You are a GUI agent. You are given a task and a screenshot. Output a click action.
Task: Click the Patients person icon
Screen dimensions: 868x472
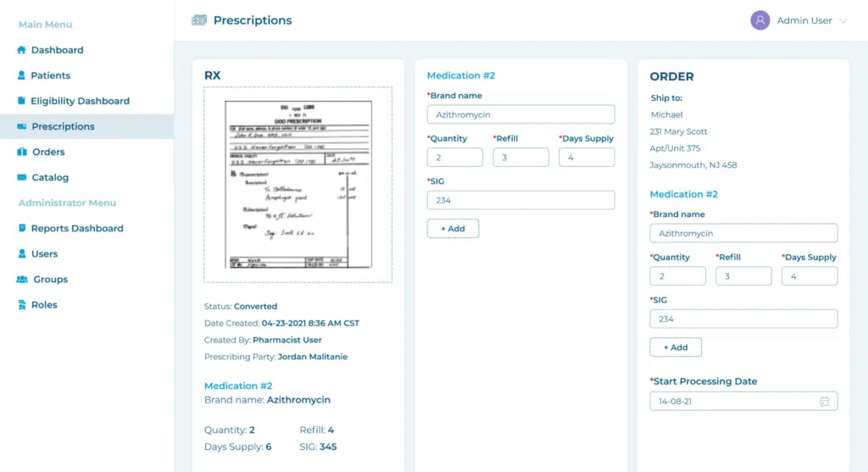(x=21, y=75)
